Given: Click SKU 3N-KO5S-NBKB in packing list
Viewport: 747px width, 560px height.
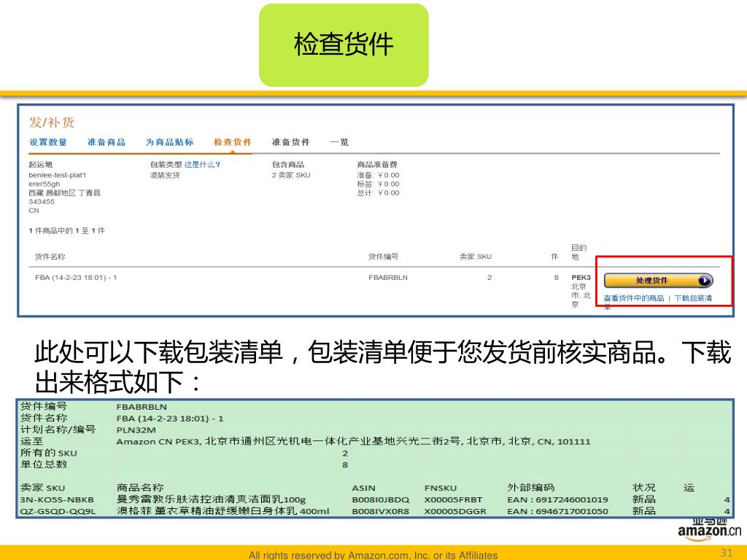Looking at the screenshot, I should (57, 500).
